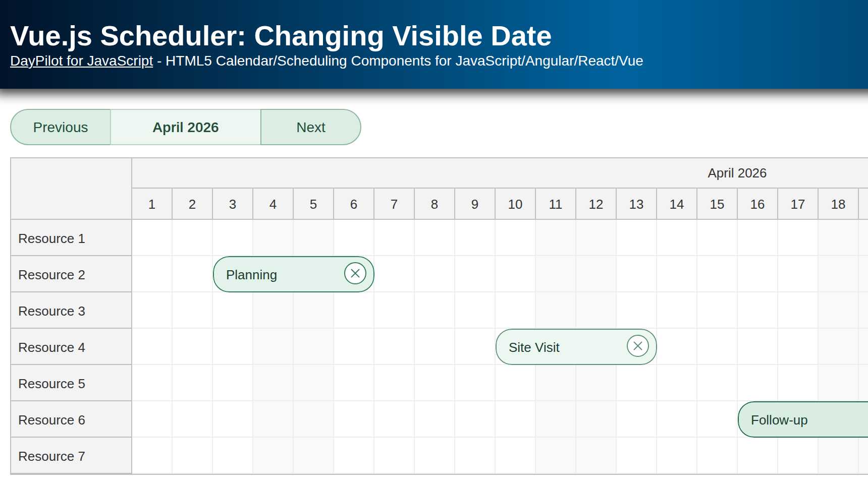Click the day 1 column header
868x486 pixels.
[x=151, y=204]
